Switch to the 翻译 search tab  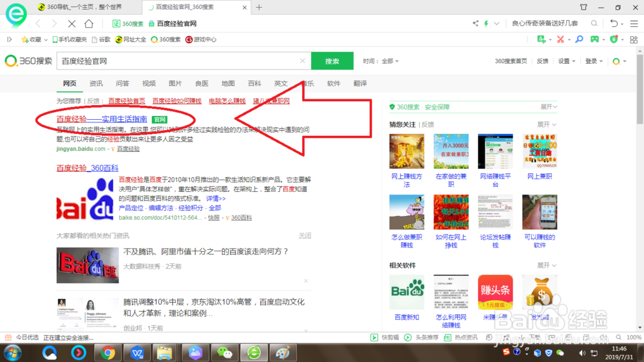(360, 83)
